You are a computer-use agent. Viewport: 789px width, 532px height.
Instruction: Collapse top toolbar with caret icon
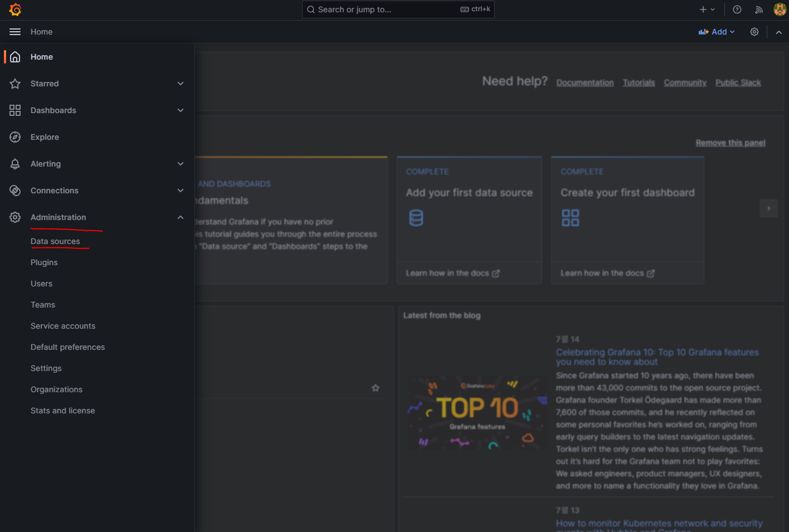point(779,32)
